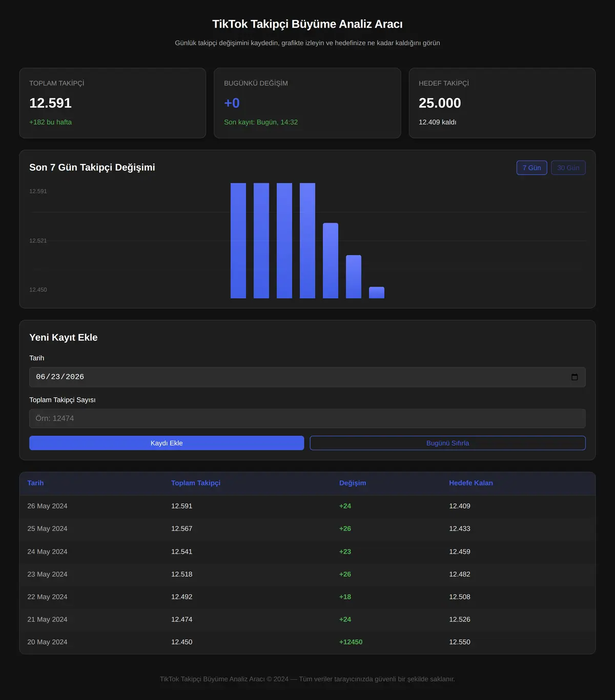
Task: Select the Hedefe Kalan column header
Action: 471,483
